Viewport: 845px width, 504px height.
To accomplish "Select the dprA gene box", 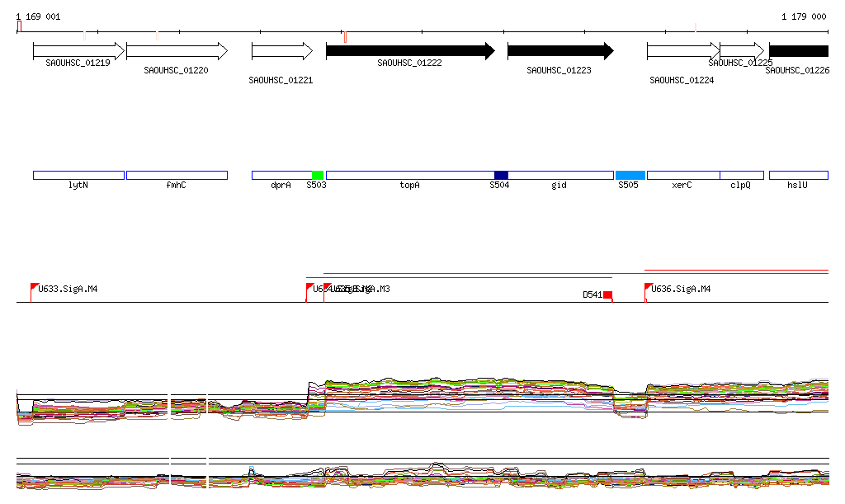I will [x=281, y=175].
